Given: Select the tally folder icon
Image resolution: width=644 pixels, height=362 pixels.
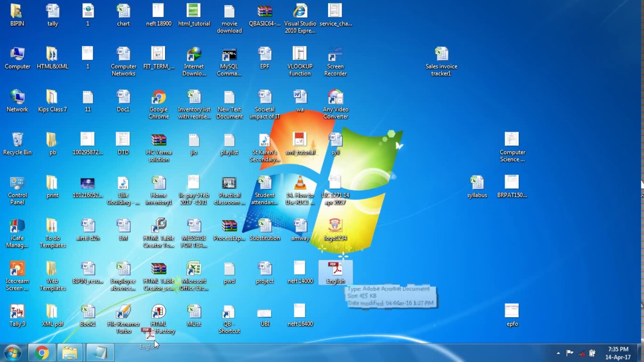Looking at the screenshot, I should tap(52, 11).
